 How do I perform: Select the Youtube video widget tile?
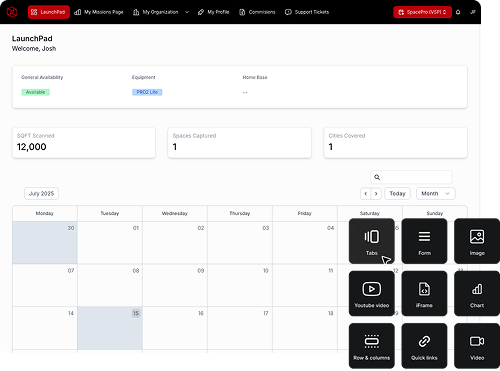coord(372,293)
